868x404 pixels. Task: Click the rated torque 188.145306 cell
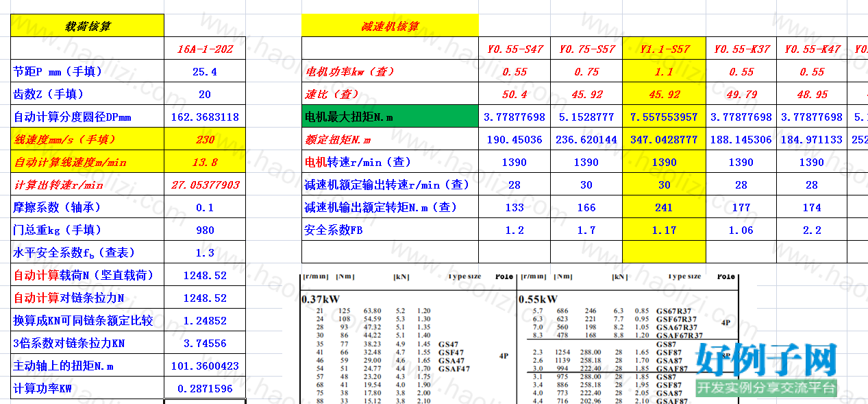[x=741, y=139]
